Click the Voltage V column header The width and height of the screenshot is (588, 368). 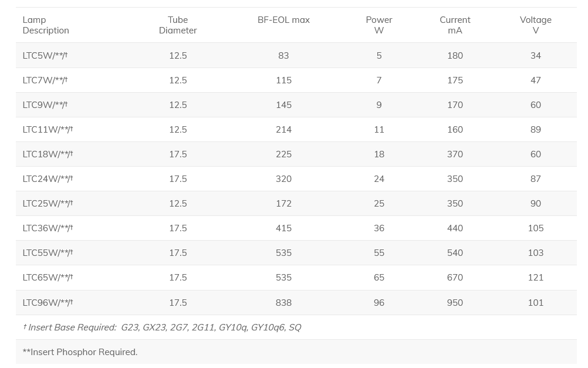coord(535,25)
